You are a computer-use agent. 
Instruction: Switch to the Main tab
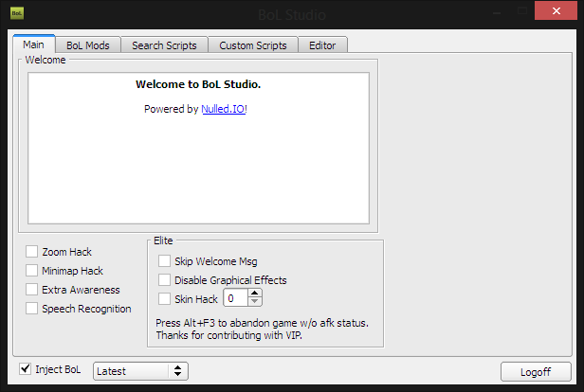(34, 45)
